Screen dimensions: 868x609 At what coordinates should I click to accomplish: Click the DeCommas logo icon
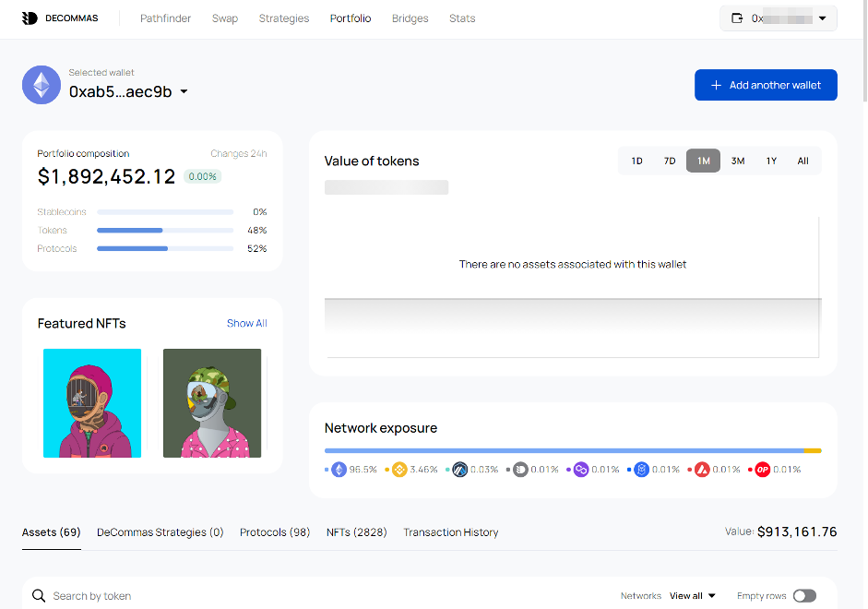[x=30, y=18]
